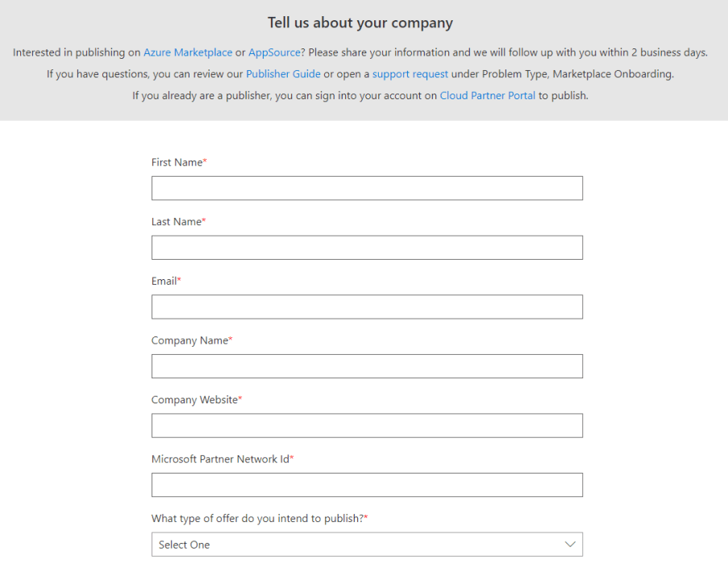The width and height of the screenshot is (728, 576).
Task: Open the AppSource link
Action: (x=273, y=52)
